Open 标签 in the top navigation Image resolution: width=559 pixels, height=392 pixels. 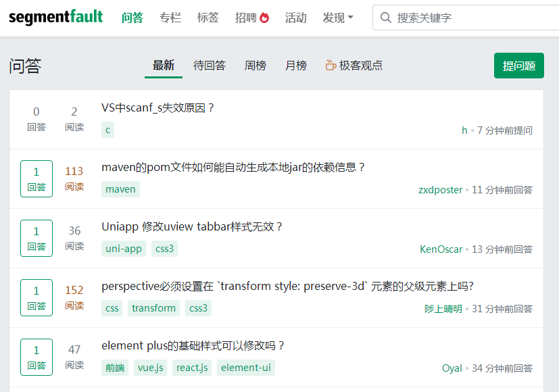point(208,18)
